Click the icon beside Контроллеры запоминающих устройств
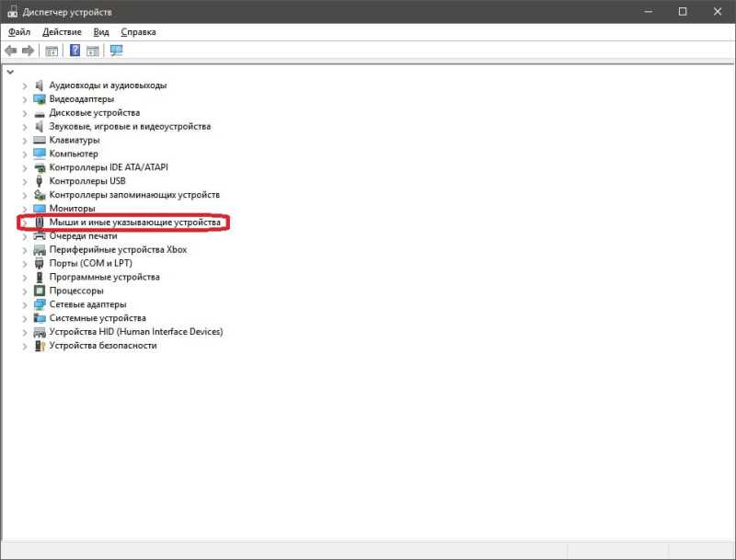This screenshot has height=560, width=736. click(40, 195)
